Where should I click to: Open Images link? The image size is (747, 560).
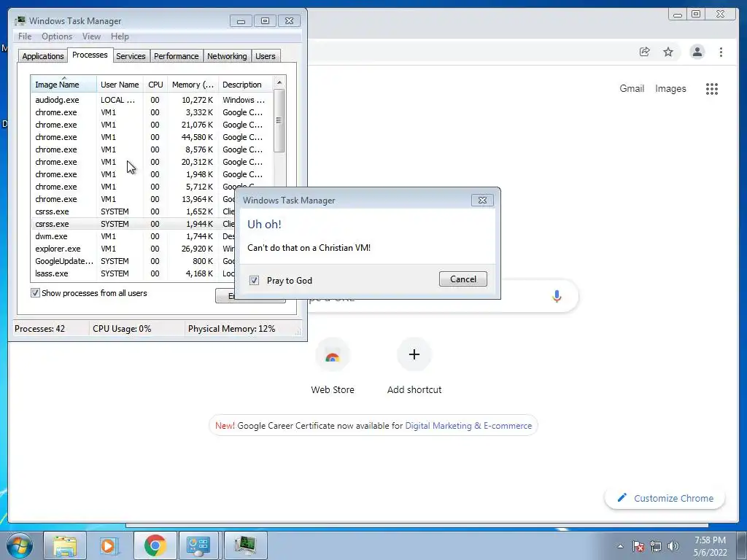(x=670, y=88)
